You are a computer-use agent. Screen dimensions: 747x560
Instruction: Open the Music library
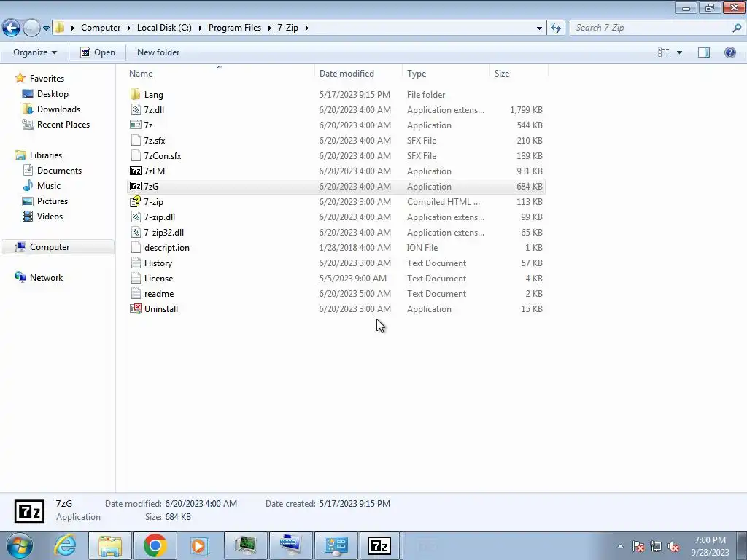point(49,186)
